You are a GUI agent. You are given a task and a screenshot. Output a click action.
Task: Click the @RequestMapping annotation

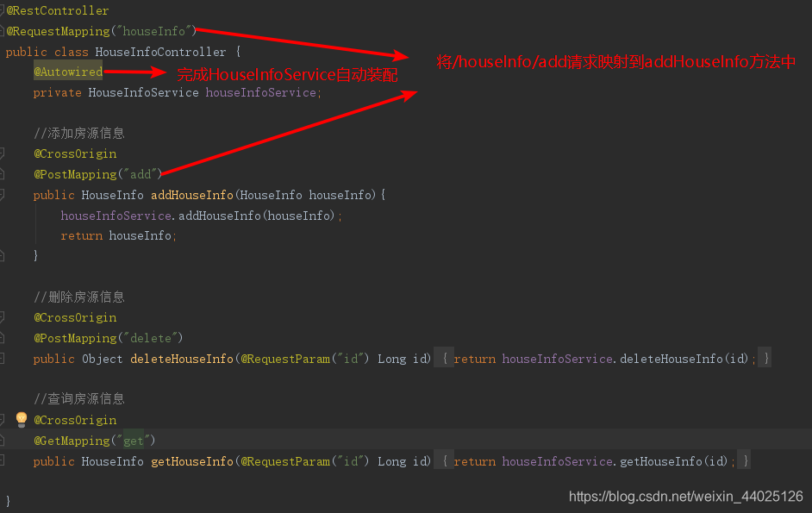point(58,31)
